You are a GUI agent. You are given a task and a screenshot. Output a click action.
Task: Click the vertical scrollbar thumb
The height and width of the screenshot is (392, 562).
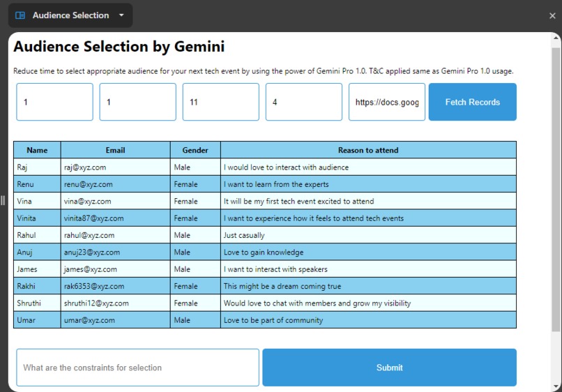(556, 189)
